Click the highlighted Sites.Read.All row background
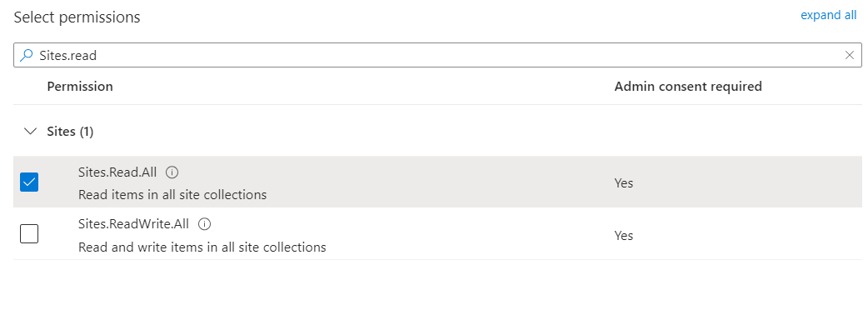868x310 pixels. pyautogui.click(x=437, y=182)
